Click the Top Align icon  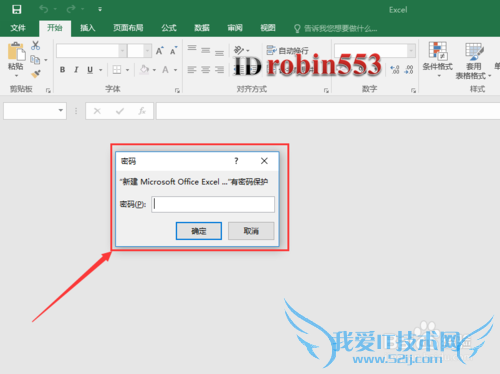[x=192, y=48]
